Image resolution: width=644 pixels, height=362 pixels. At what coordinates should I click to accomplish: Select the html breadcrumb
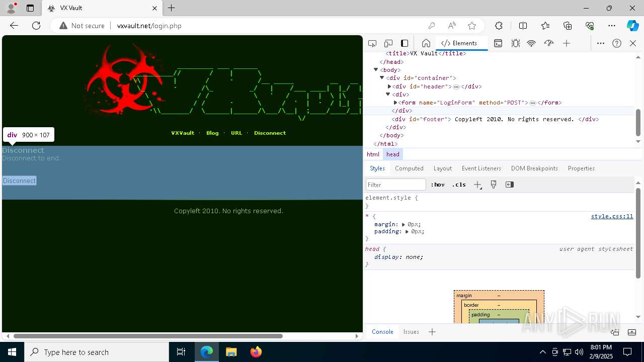pyautogui.click(x=373, y=154)
